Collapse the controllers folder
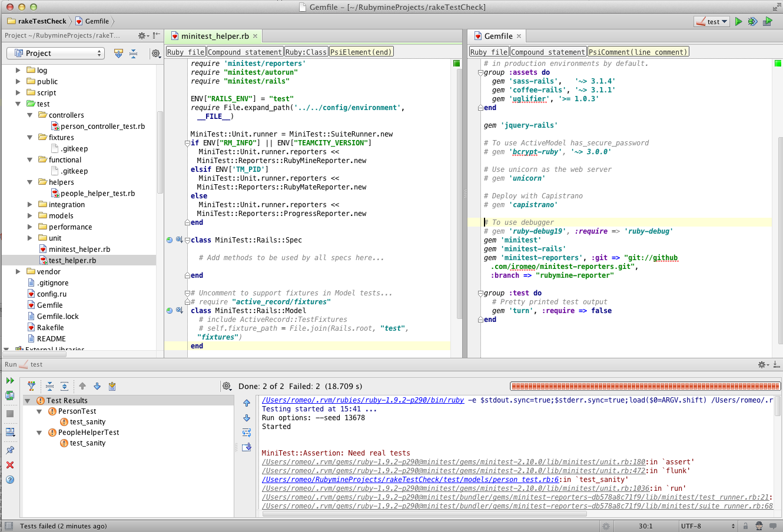The image size is (783, 532). 29,115
